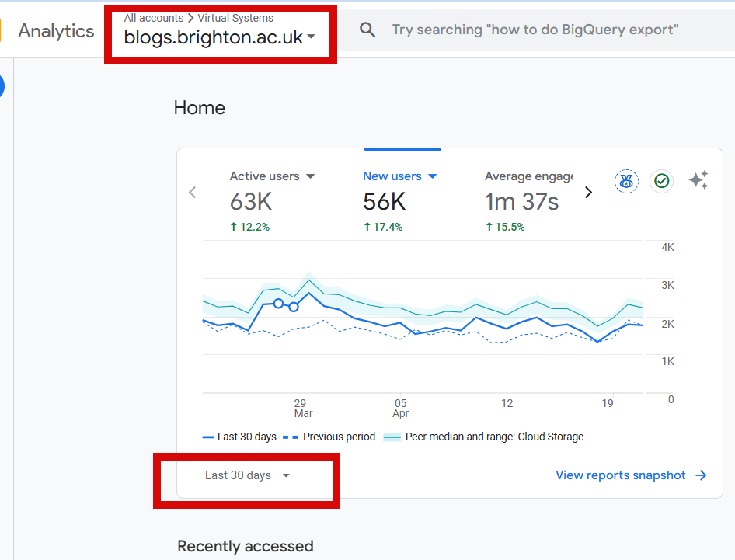Show next metrics with right chevron

[x=588, y=193]
